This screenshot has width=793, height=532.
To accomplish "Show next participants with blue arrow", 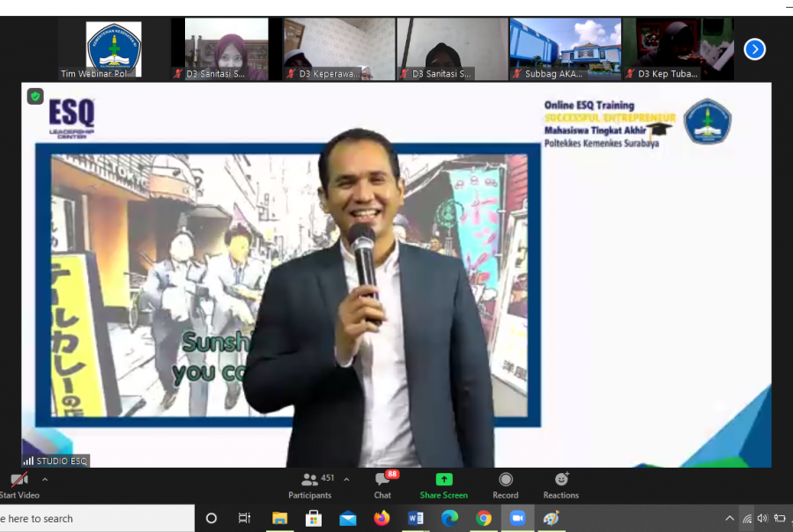I will [x=754, y=49].
